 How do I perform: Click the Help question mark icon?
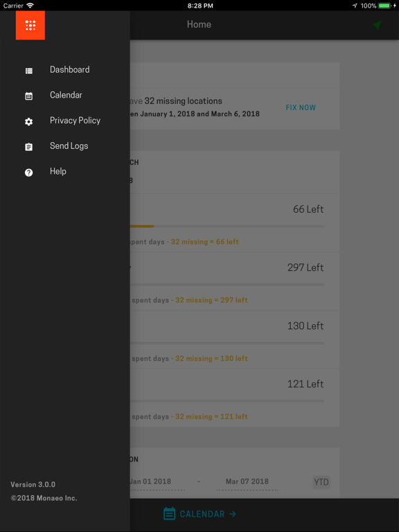(x=29, y=172)
